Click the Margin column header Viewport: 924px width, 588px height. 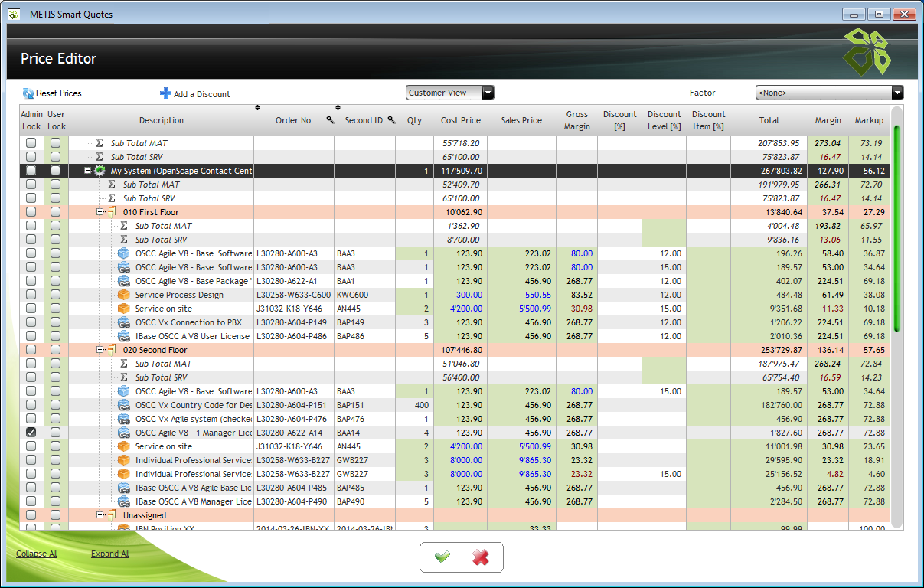coord(828,120)
